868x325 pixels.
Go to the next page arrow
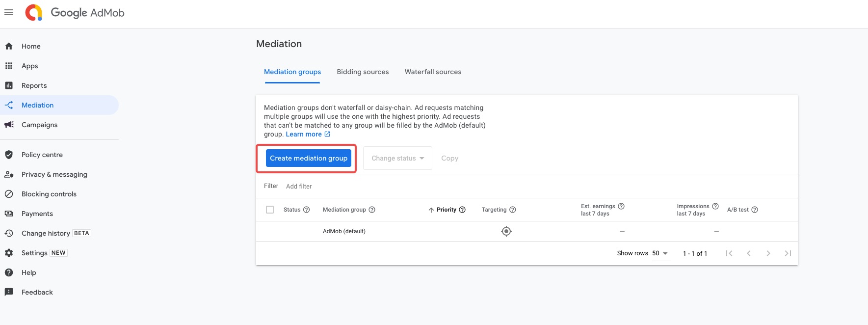(768, 253)
